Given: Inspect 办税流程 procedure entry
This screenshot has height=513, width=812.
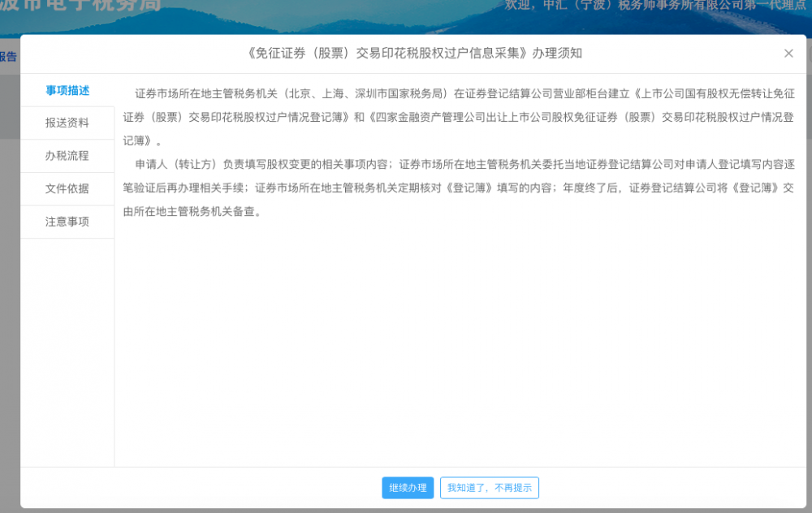Looking at the screenshot, I should pos(67,156).
